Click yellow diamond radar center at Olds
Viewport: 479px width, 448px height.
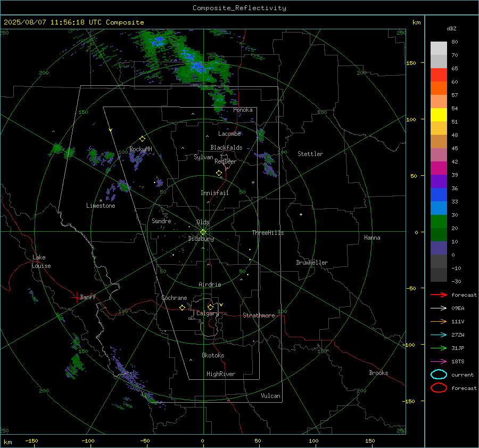pyautogui.click(x=203, y=232)
